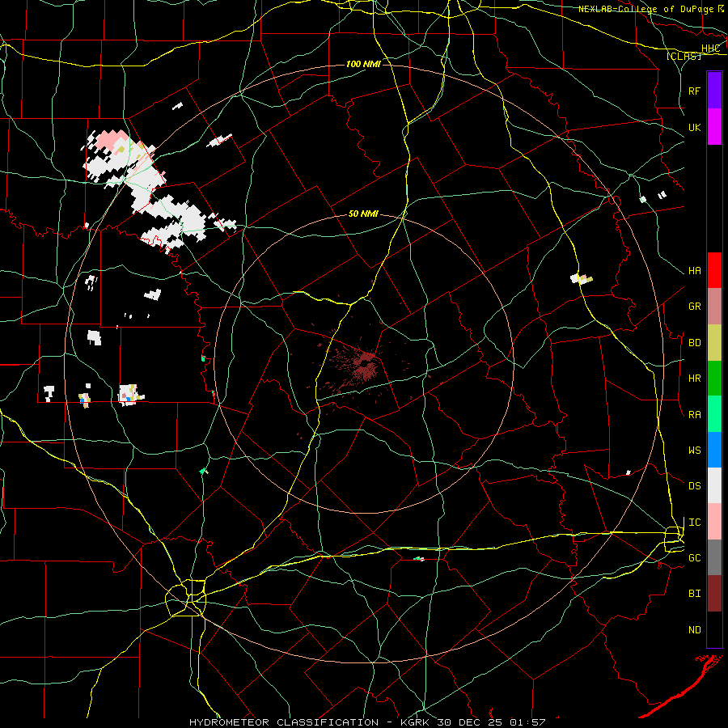728x728 pixels.
Task: Click the "RF" legend label
Action: pyautogui.click(x=695, y=91)
